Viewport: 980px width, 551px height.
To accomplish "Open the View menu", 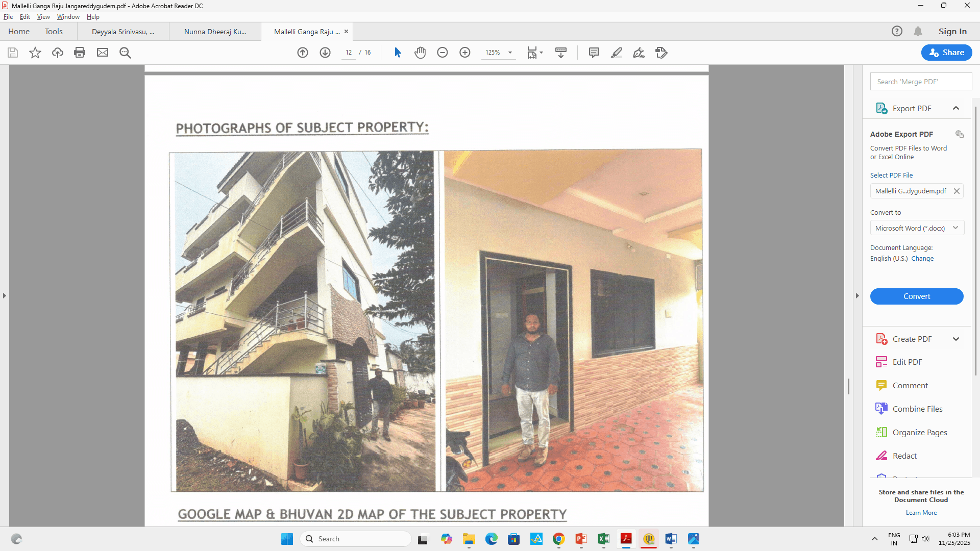I will 43,17.
